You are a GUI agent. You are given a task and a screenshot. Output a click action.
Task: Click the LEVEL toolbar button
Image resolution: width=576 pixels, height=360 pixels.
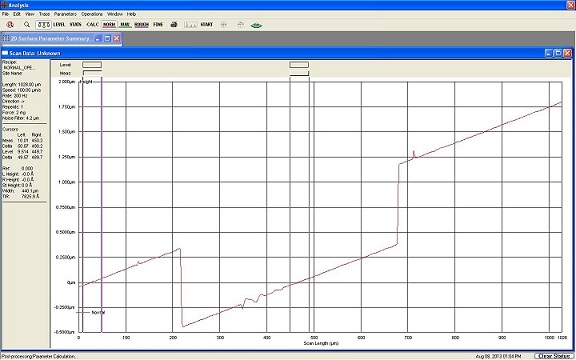click(59, 25)
